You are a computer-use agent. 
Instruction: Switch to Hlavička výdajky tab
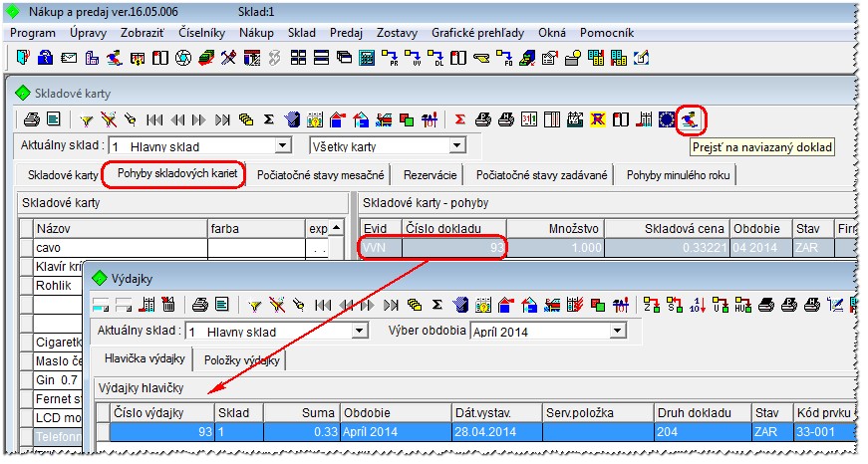coord(145,358)
